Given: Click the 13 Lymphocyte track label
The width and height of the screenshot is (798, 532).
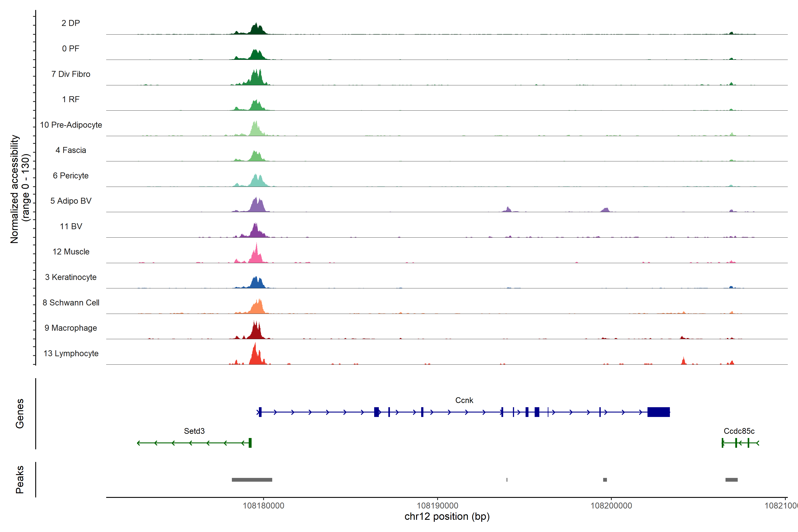Looking at the screenshot, I should (x=71, y=353).
